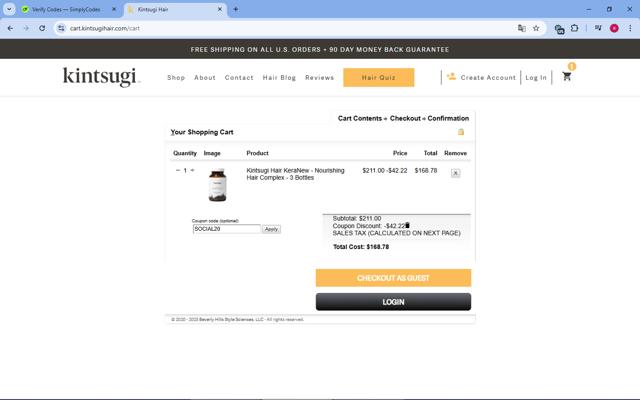Click Confirmation breadcrumb step

[448, 118]
